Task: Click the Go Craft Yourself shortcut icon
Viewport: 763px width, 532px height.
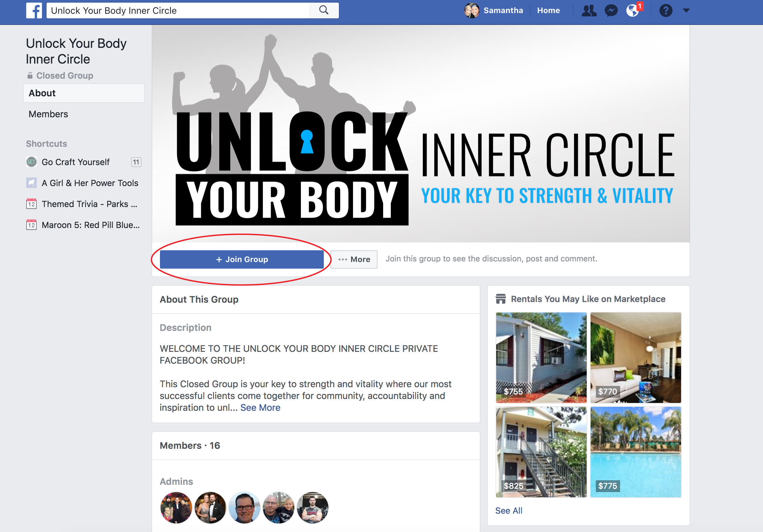Action: tap(31, 162)
